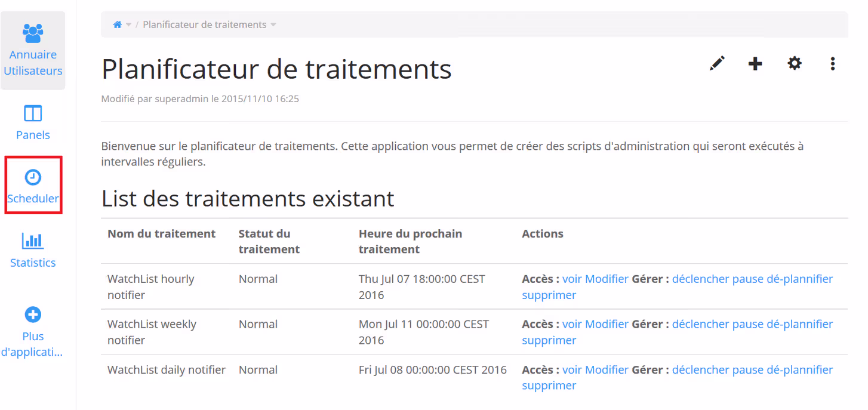
Task: Click Planificateur de traitements breadcrumb text
Action: 204,24
